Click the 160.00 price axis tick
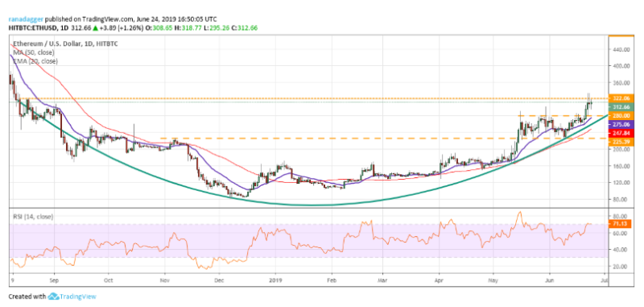Viewport: 644px width, 307px height. [621, 167]
